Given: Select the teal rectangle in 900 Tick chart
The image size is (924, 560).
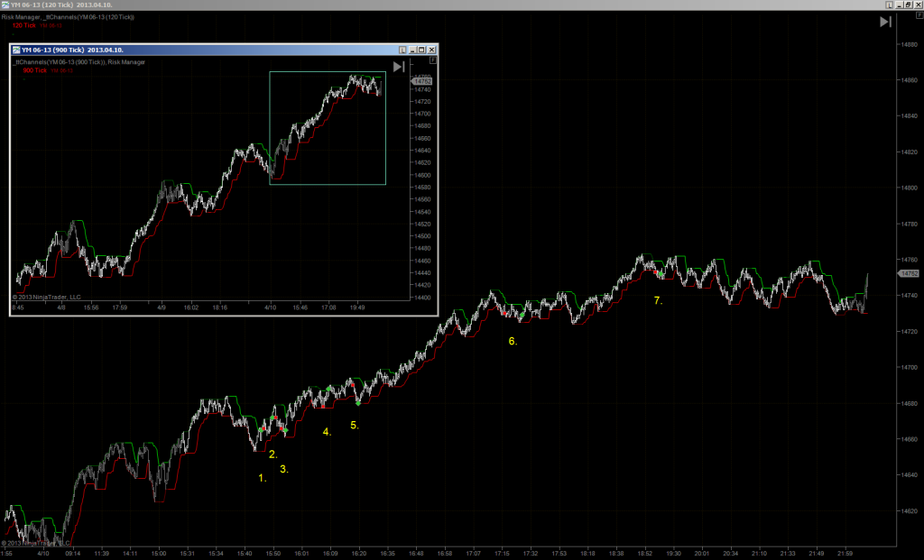Looking at the screenshot, I should click(328, 128).
